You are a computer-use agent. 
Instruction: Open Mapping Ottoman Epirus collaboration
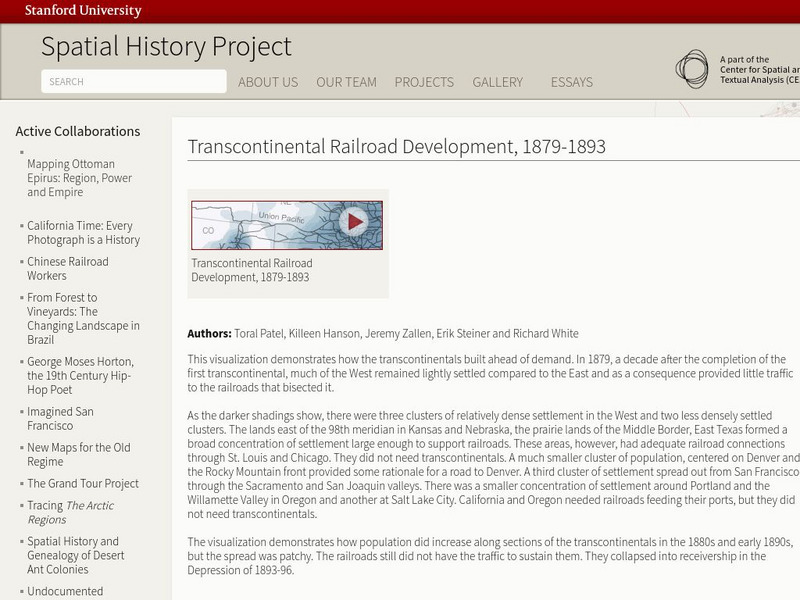pos(80,178)
